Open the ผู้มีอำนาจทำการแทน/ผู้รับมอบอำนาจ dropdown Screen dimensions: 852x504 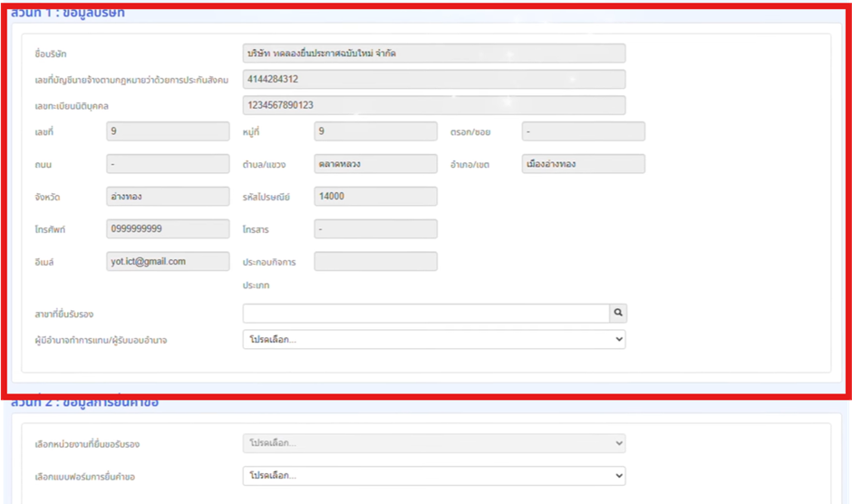[434, 339]
